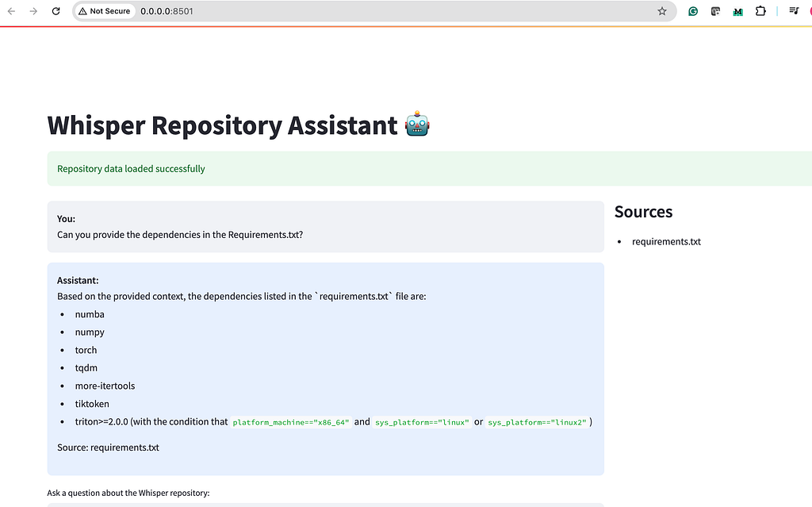The width and height of the screenshot is (812, 507).
Task: Select the Whisper Repository Assistant heading
Action: (222, 125)
